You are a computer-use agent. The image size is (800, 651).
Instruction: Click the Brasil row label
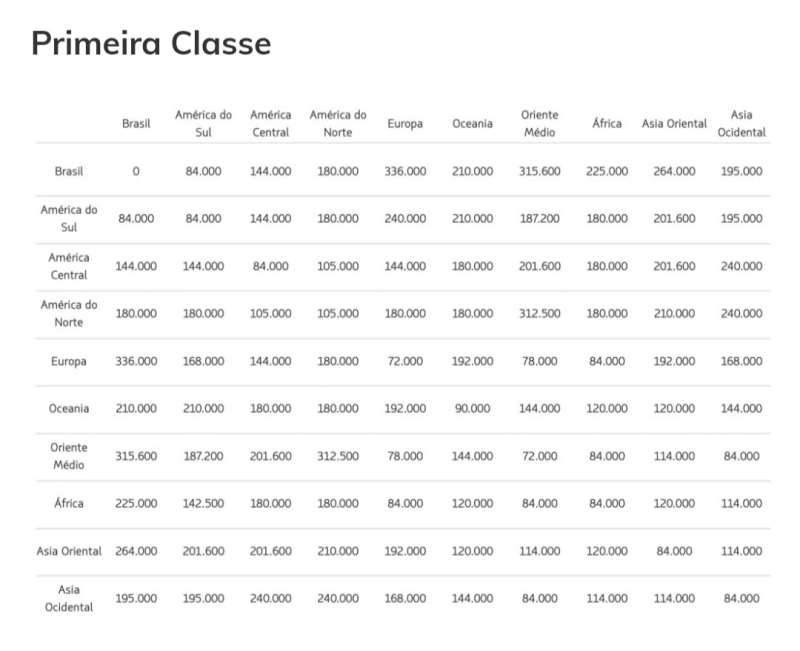point(69,171)
